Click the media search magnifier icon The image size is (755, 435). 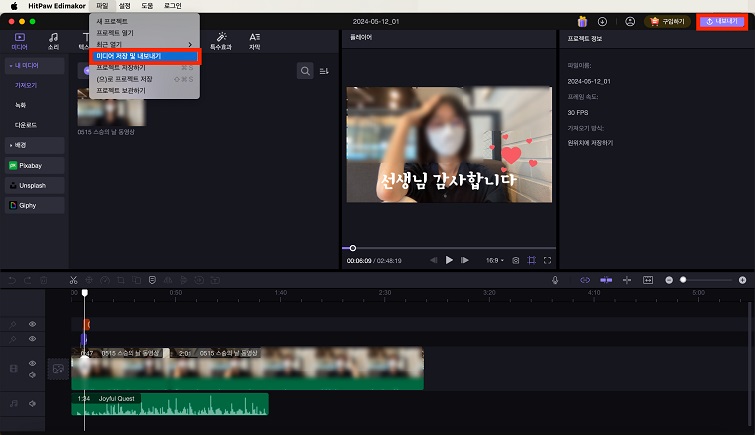[x=305, y=71]
